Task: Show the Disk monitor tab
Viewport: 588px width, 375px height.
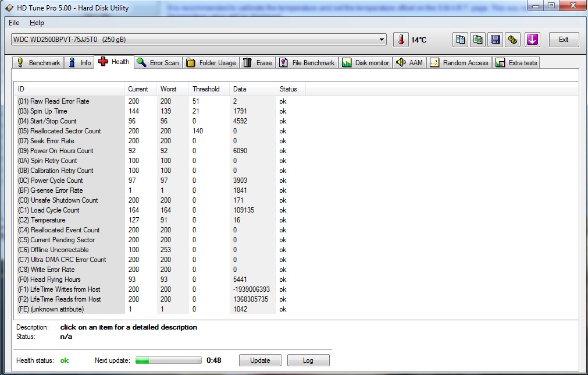Action: (366, 63)
